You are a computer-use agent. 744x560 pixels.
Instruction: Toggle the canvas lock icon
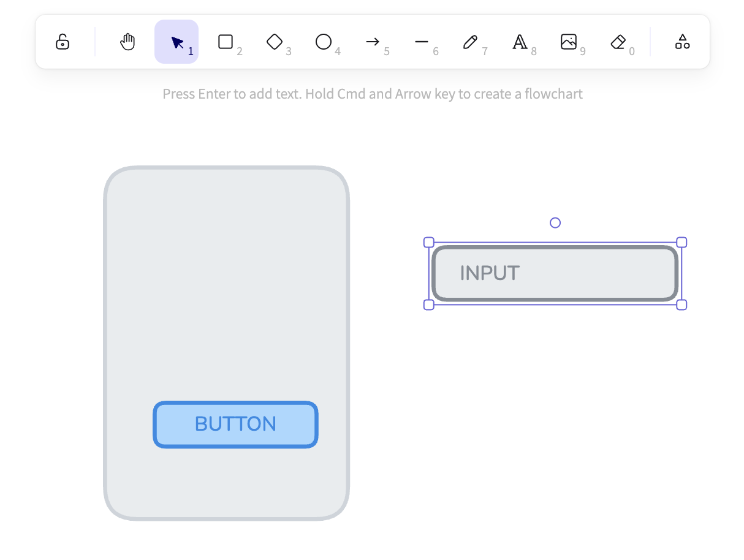tap(63, 42)
